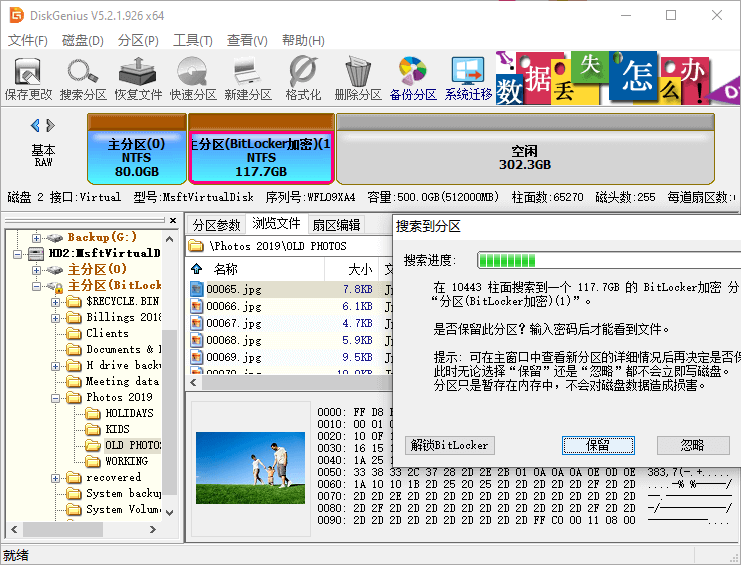Open the 文件(F) menu
This screenshot has height=565, width=741.
click(27, 40)
